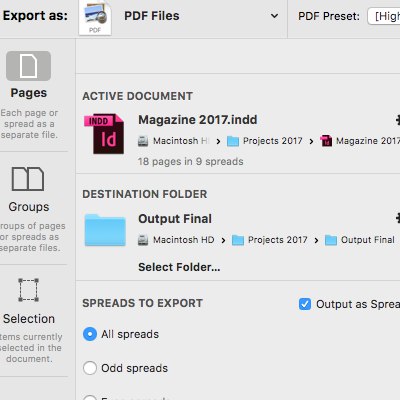Click Projects 2017 in the active document path

pos(273,141)
